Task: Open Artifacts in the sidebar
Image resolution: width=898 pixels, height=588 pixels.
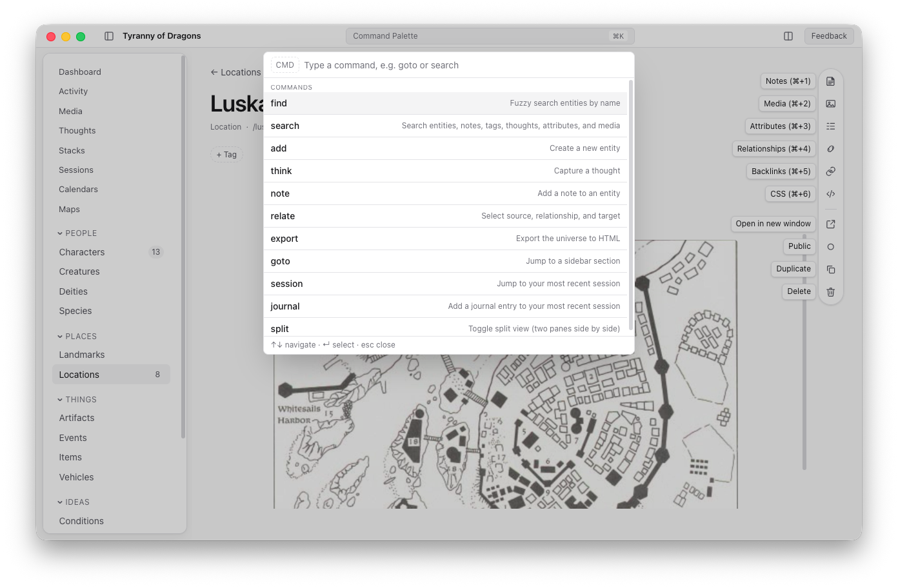Action: [x=111, y=418]
